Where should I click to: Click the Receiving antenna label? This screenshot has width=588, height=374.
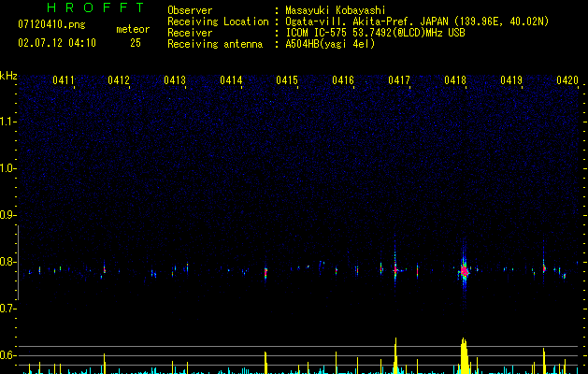click(215, 44)
